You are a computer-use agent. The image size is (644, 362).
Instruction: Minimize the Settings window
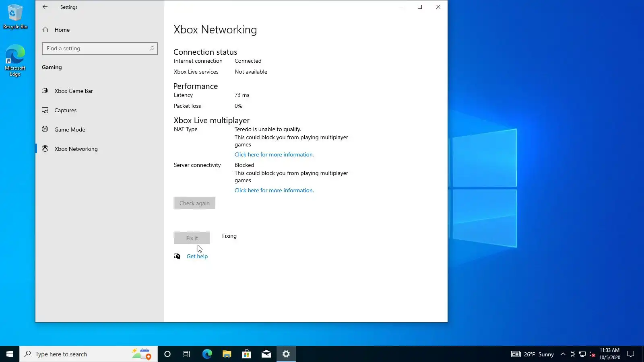pos(401,7)
